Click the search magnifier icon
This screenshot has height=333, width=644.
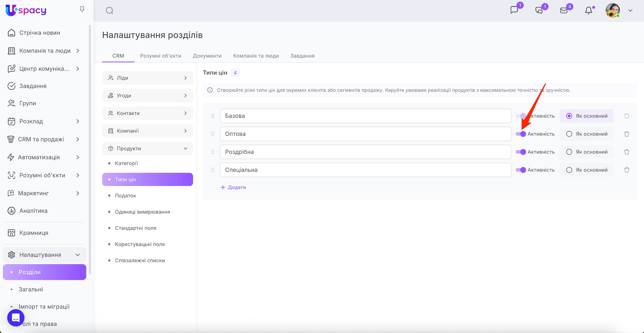click(109, 11)
